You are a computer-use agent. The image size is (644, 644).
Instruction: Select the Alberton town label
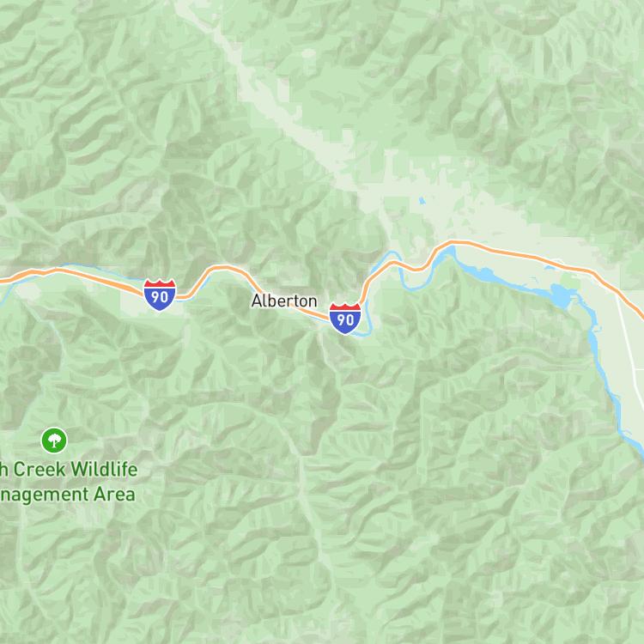(284, 301)
